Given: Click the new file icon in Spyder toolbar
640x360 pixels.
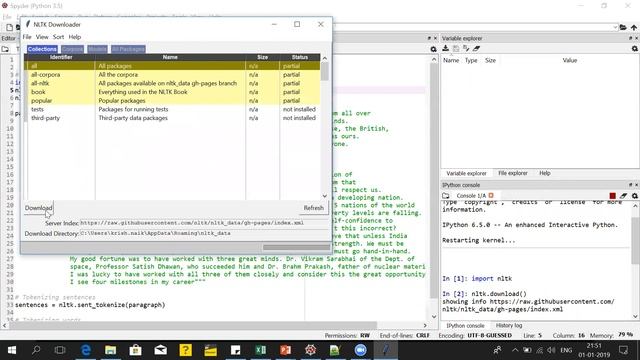Looking at the screenshot, I should tap(9, 27).
